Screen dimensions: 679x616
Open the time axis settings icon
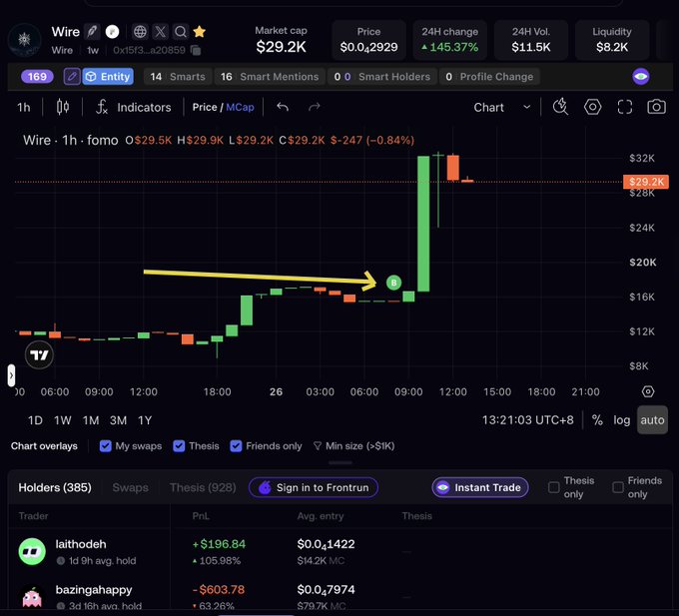[648, 391]
